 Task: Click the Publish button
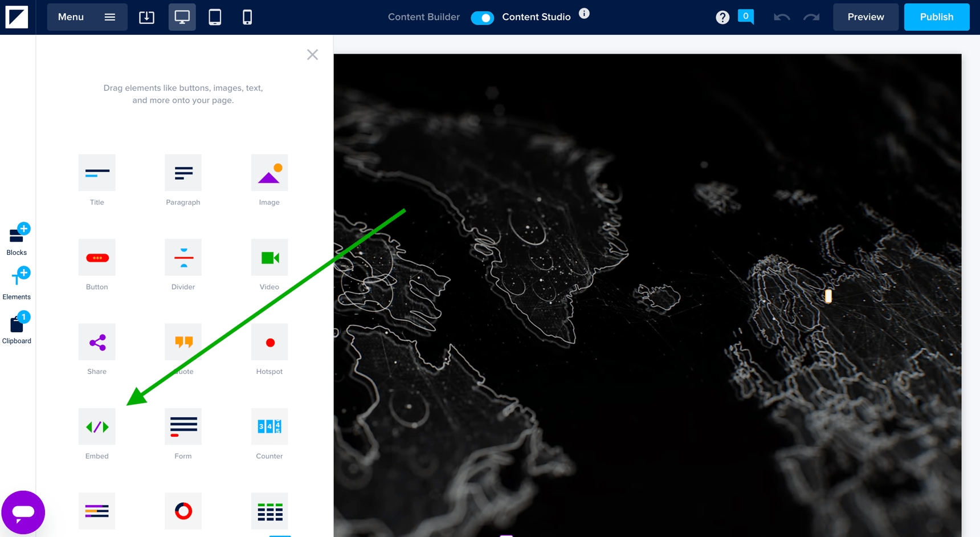coord(936,17)
